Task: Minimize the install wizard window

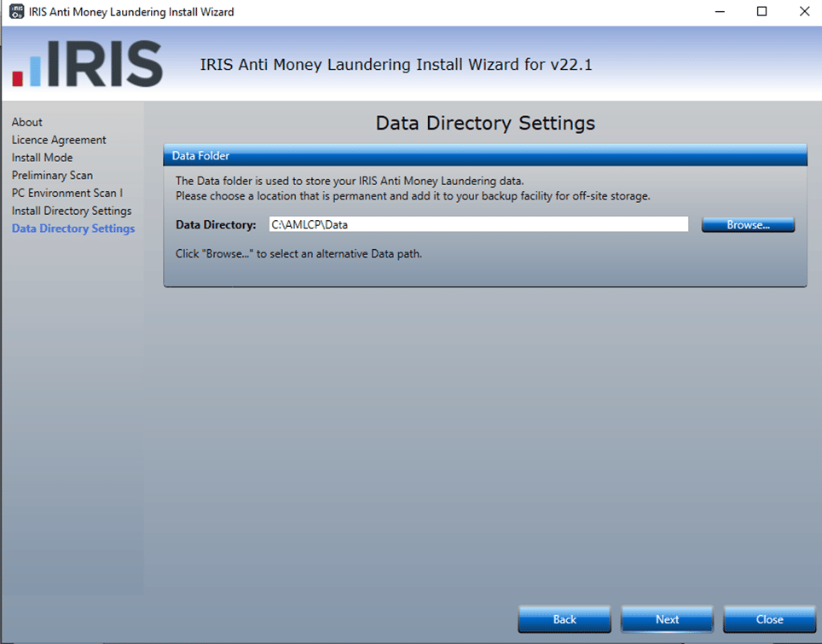Action: pos(720,12)
